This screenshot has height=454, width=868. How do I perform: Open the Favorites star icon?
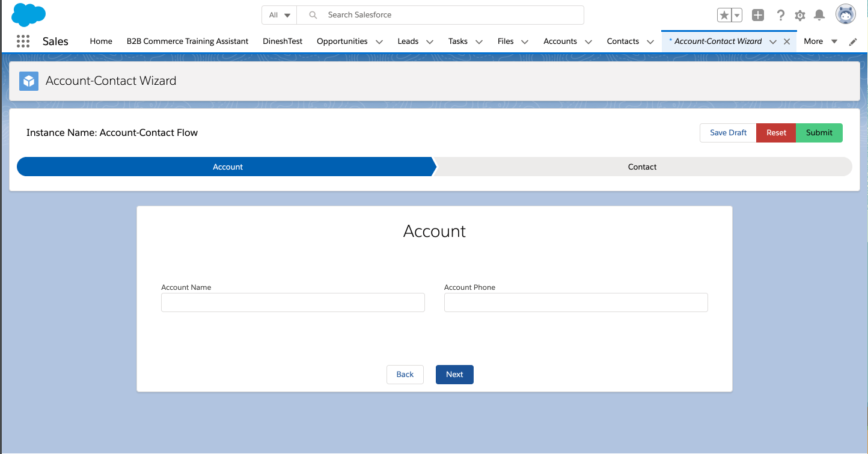724,16
